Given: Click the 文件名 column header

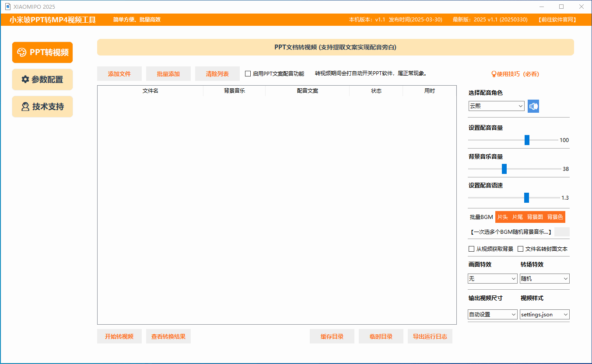Looking at the screenshot, I should click(151, 91).
